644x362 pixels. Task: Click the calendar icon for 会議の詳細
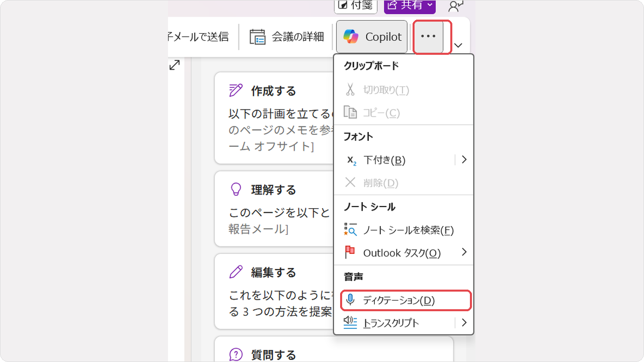257,37
